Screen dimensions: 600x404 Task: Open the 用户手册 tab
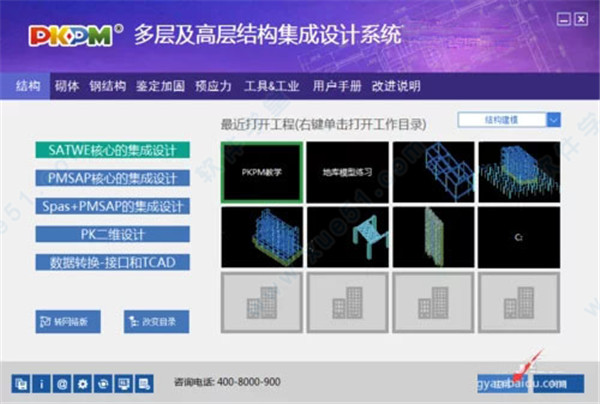pyautogui.click(x=337, y=86)
